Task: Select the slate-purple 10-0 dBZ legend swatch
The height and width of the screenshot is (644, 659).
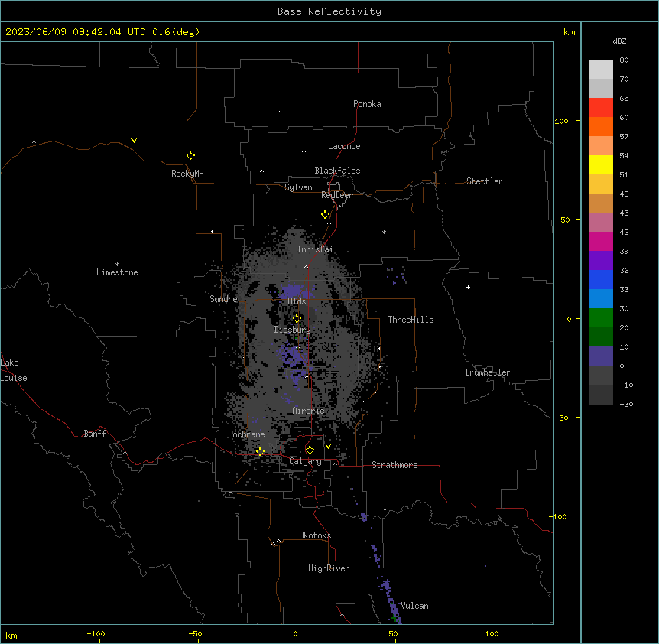Action: 601,356
